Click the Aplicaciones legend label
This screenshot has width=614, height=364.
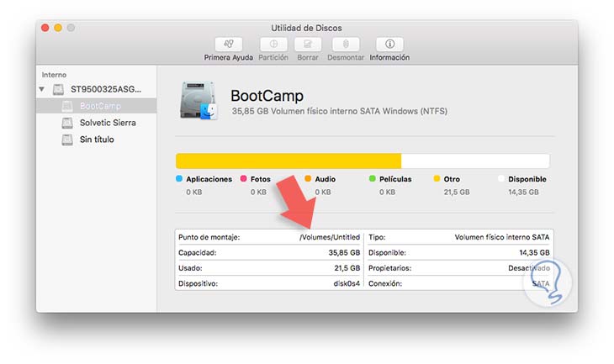point(209,179)
